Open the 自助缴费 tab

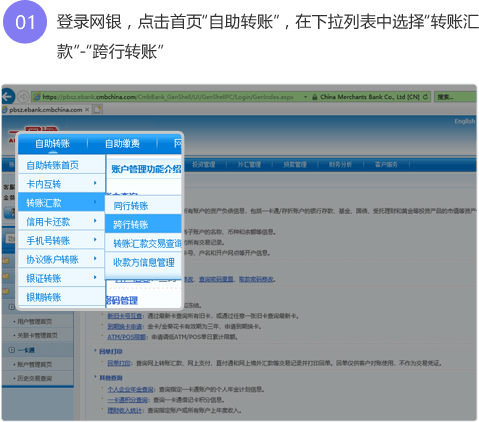pyautogui.click(x=122, y=143)
